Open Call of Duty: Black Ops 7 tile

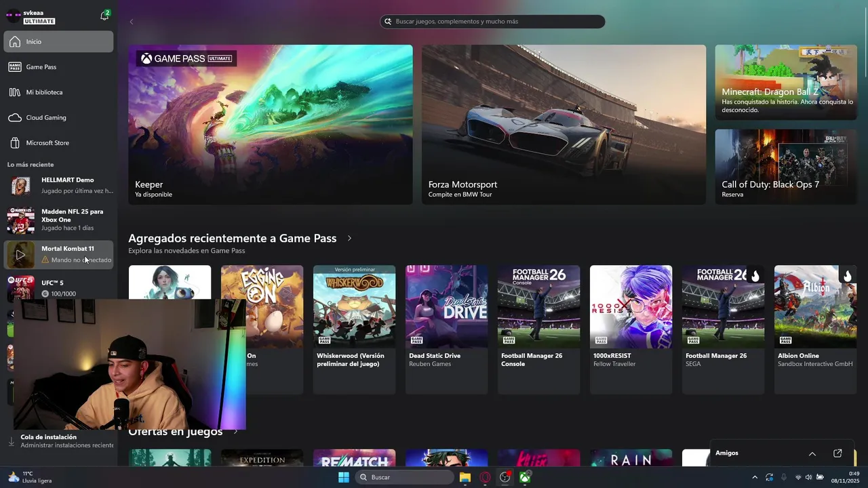click(x=786, y=167)
